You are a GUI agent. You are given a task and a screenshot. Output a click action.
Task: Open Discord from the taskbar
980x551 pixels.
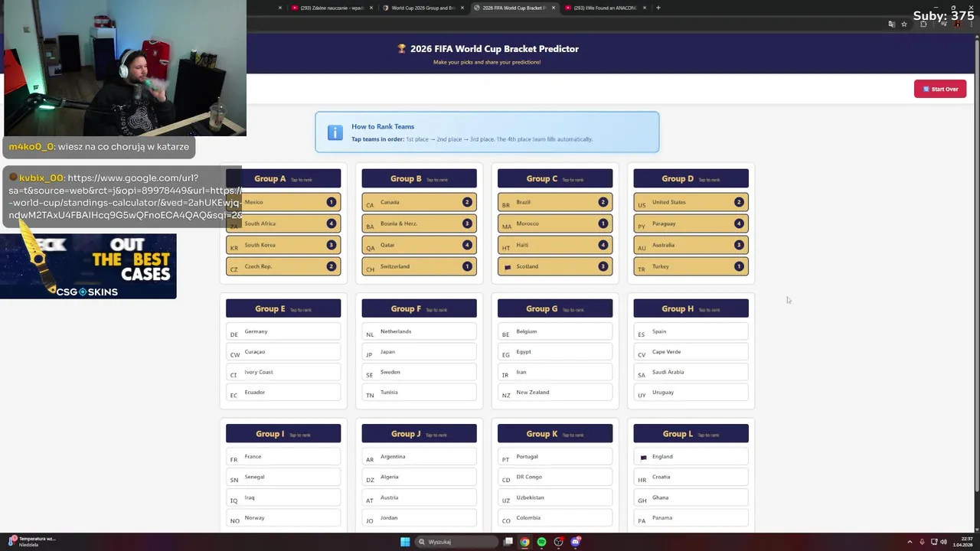(575, 542)
